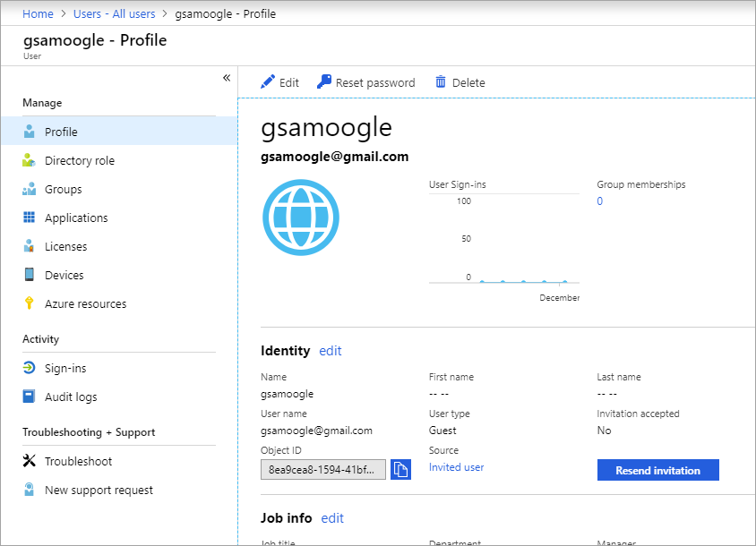The width and height of the screenshot is (756, 546).
Task: Click the Object ID text field
Action: click(323, 469)
